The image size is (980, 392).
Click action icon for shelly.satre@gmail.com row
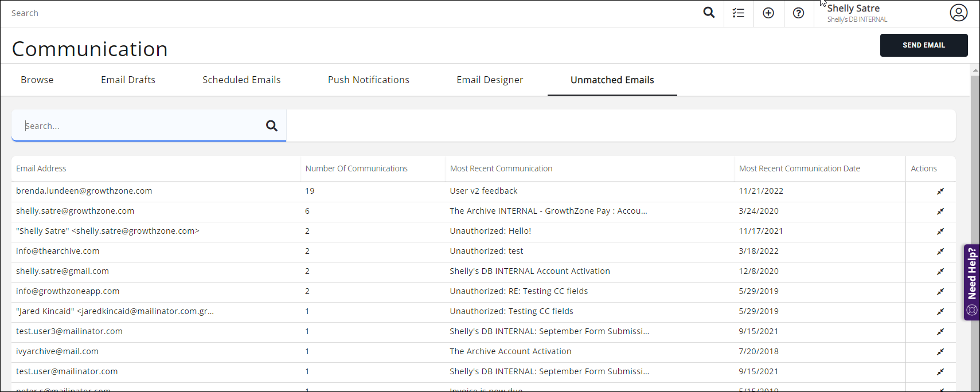tap(940, 272)
